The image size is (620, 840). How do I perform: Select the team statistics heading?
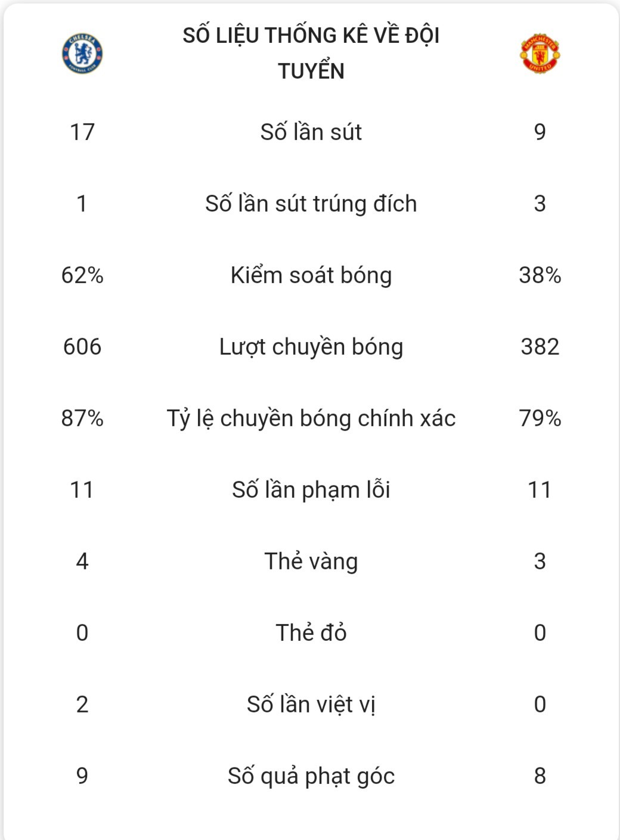[311, 53]
